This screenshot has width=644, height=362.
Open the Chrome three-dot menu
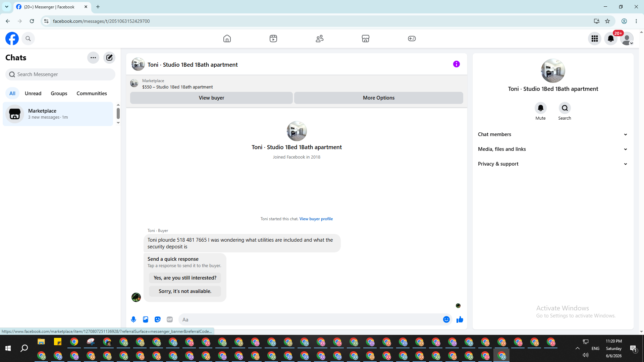click(x=636, y=21)
